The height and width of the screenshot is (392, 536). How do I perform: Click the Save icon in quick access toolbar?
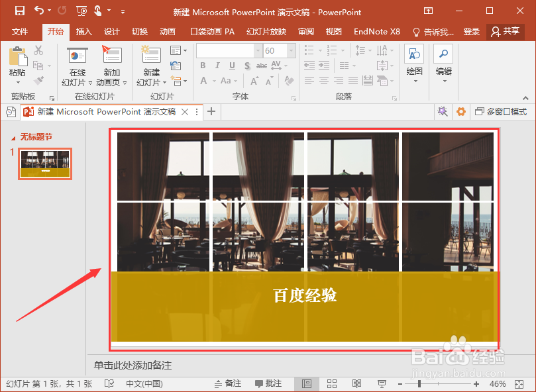point(20,11)
